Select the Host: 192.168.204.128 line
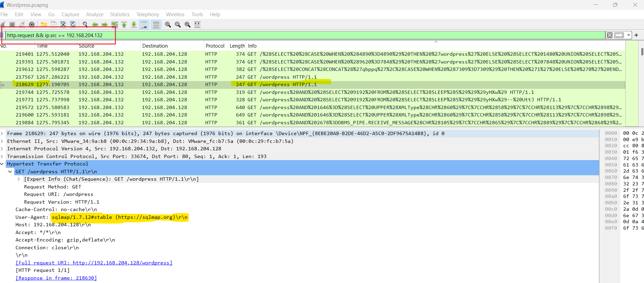Image resolution: width=644 pixels, height=283 pixels. click(x=53, y=225)
